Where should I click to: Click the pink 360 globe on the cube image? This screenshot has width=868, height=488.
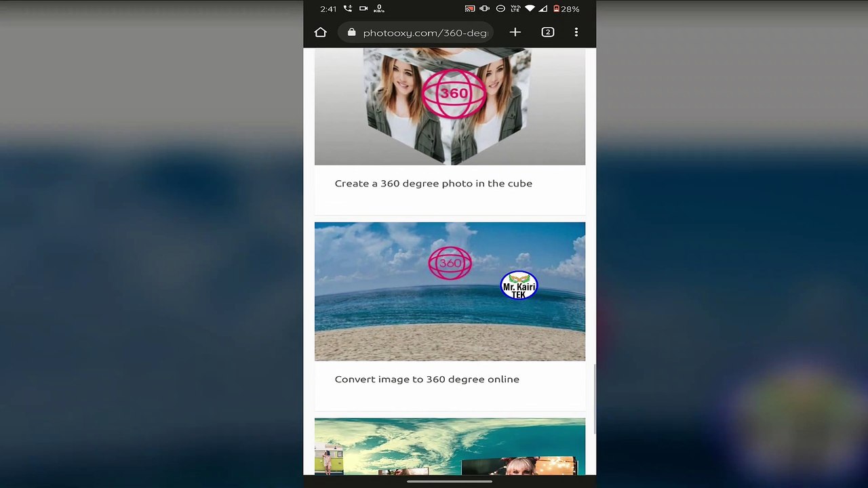454,94
